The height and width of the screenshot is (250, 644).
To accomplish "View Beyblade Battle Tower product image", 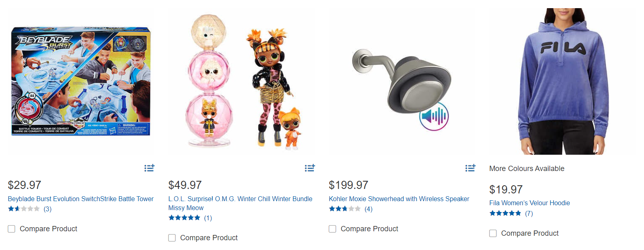I will [81, 81].
